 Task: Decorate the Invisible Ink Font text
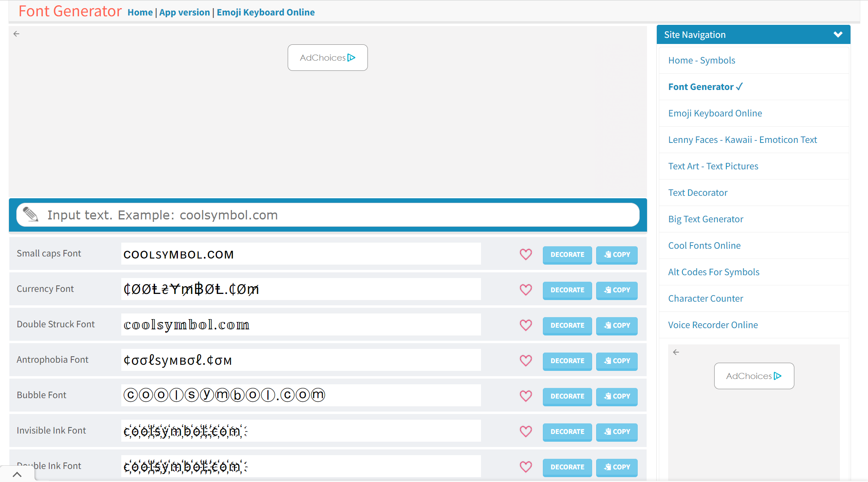567,432
